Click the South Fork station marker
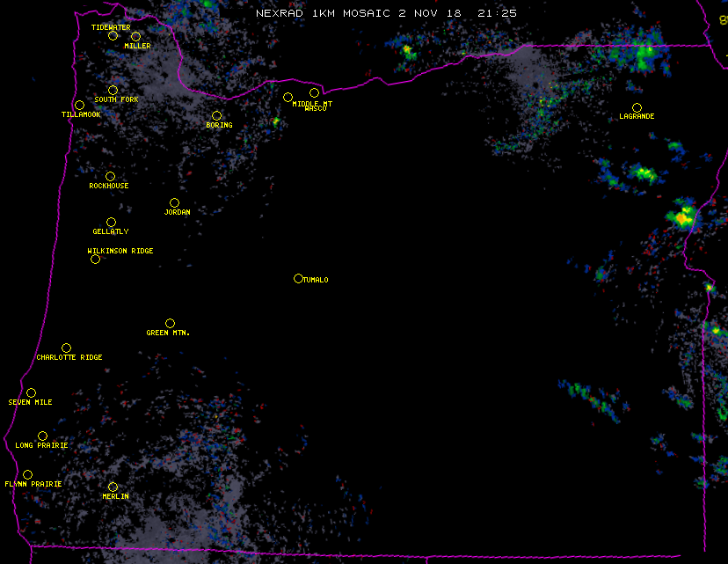The image size is (728, 564). point(113,90)
